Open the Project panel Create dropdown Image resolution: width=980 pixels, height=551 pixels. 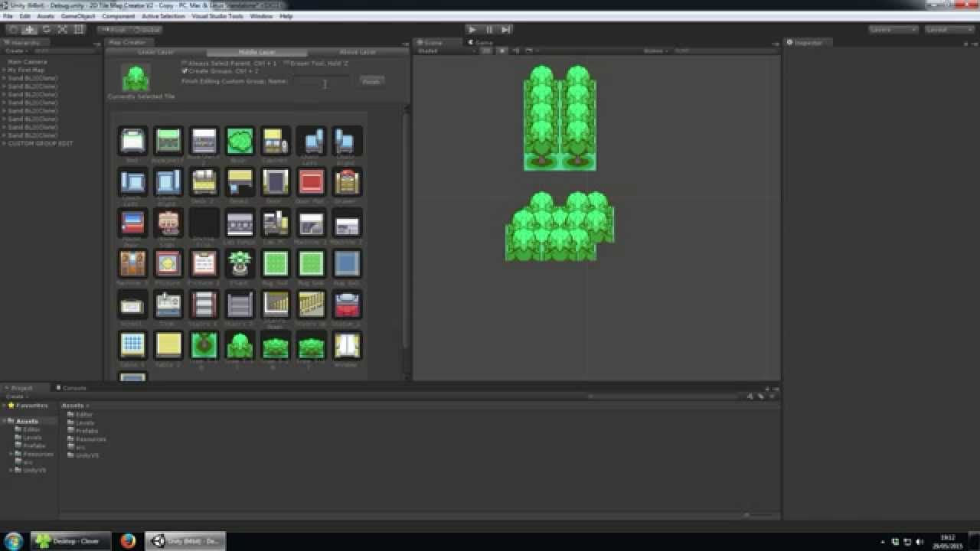[x=15, y=396]
